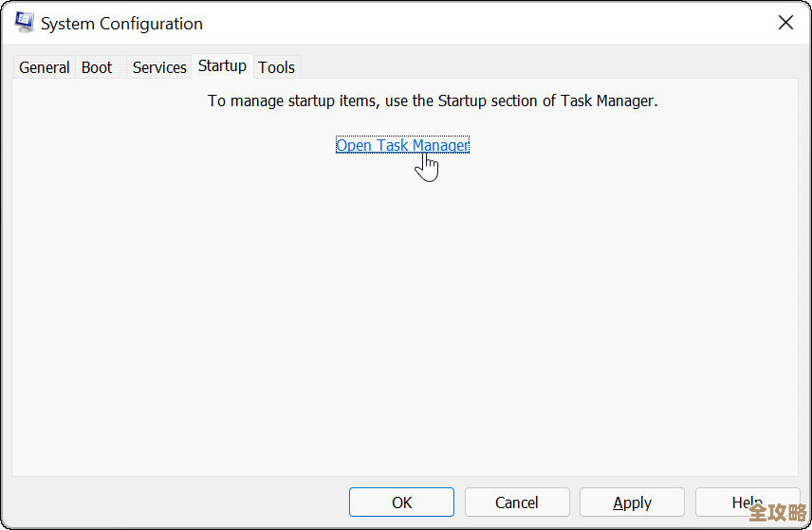Close the System Configuration window
812x530 pixels.
(x=785, y=23)
